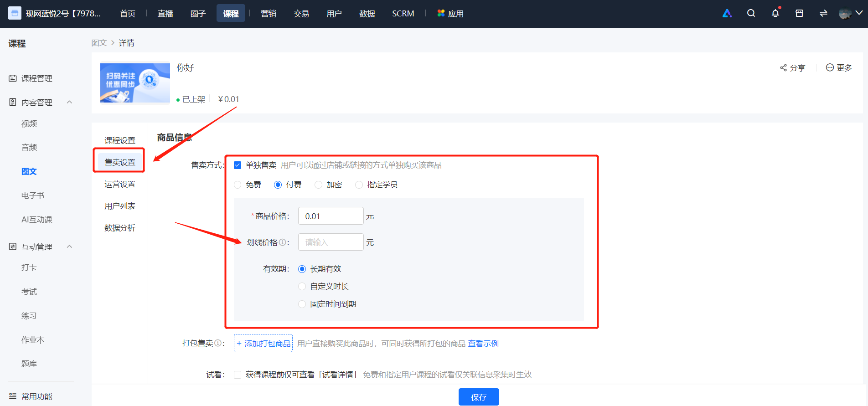This screenshot has width=868, height=406.
Task: Enable the 试看 preview checkbox
Action: 238,375
